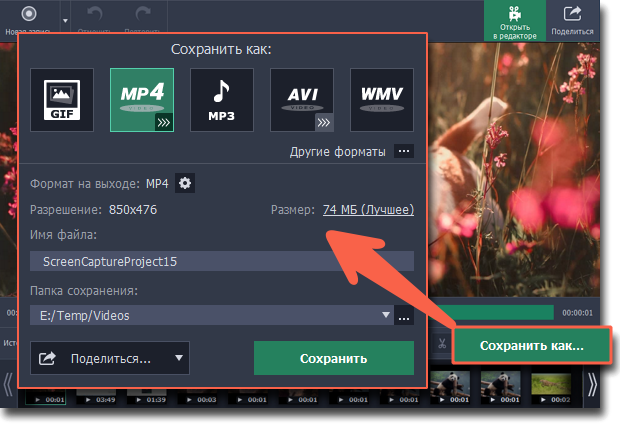Choose MP4 as the save format
The image size is (620, 425).
142,100
